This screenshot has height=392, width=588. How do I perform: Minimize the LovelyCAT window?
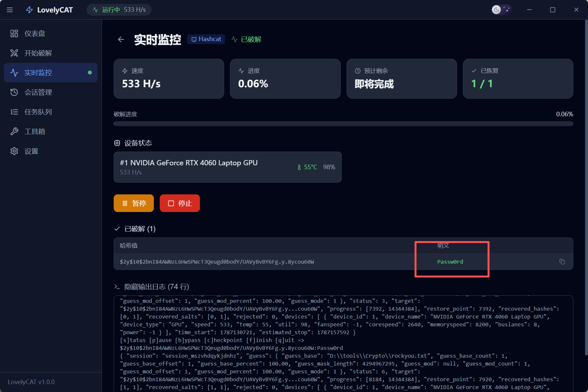(x=529, y=10)
